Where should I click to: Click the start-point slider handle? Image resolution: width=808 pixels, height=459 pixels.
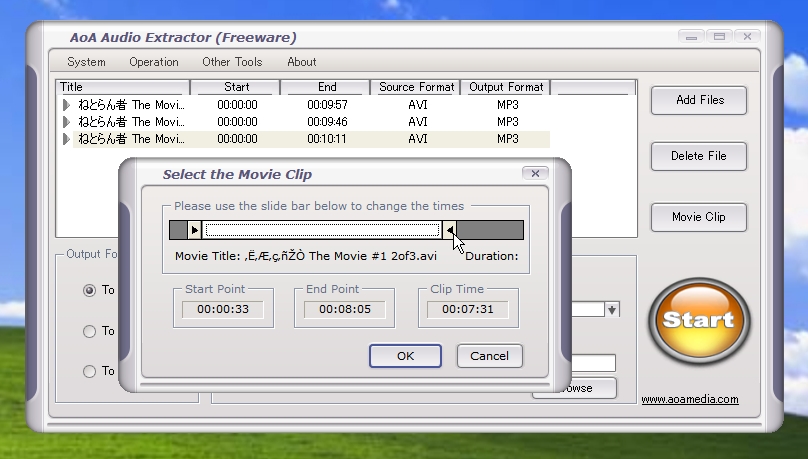pos(194,230)
